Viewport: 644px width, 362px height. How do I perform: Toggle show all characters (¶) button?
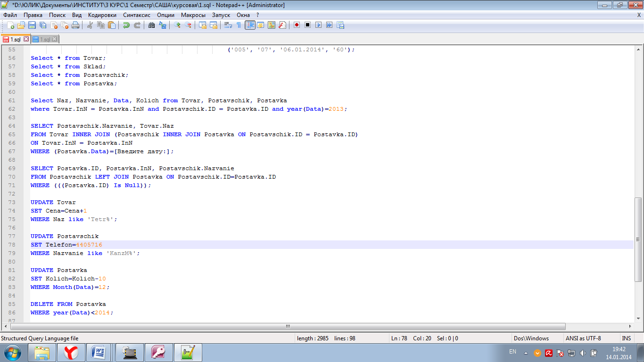[239, 25]
